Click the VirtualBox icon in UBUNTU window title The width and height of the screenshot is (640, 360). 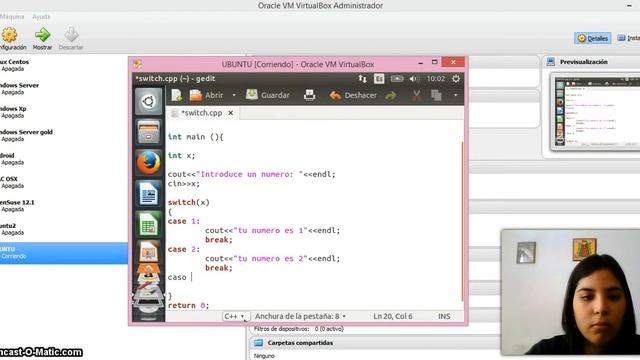(138, 64)
